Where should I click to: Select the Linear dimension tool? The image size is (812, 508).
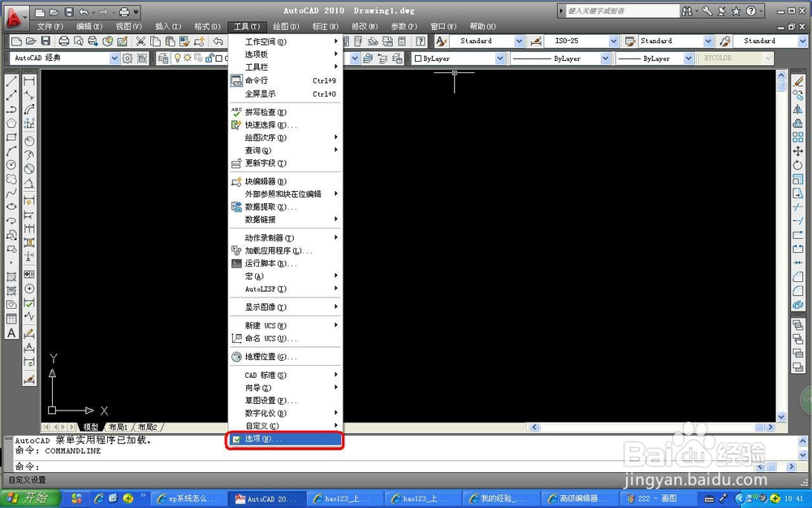pos(29,81)
